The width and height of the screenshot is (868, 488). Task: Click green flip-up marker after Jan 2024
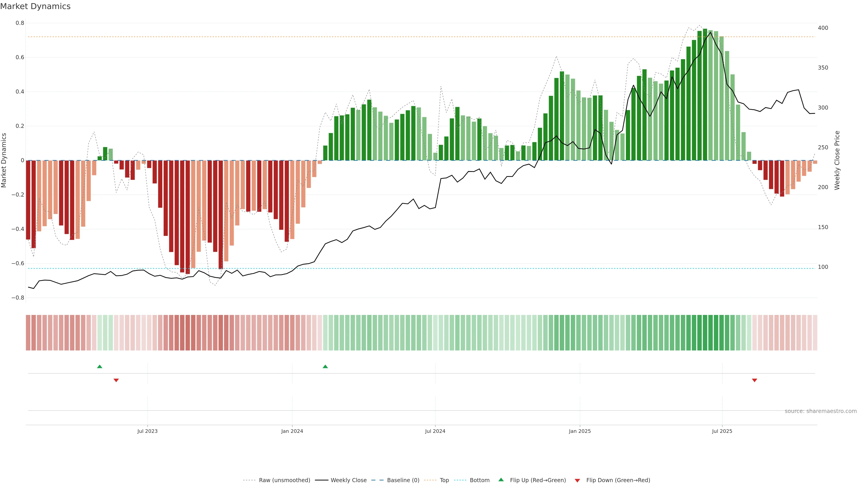(325, 366)
